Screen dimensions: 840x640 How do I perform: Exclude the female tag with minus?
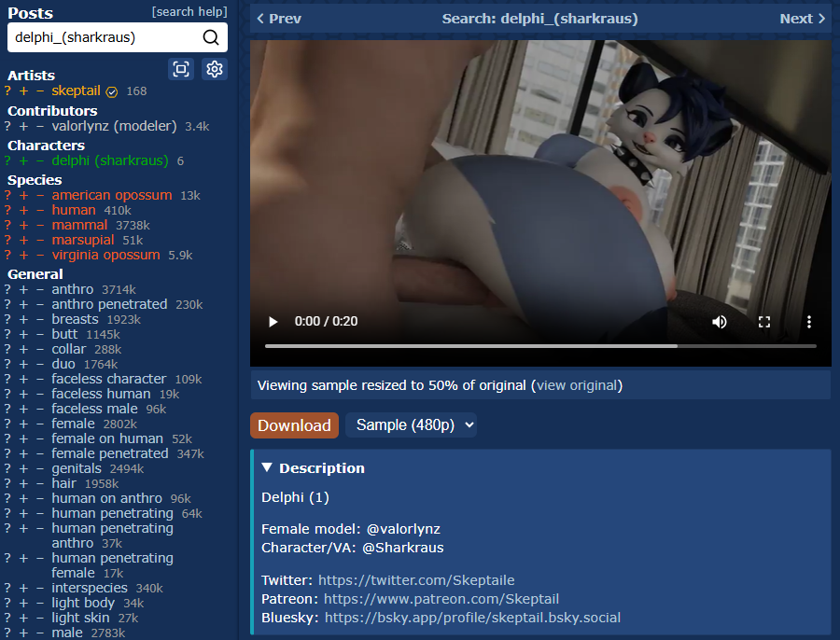[40, 424]
